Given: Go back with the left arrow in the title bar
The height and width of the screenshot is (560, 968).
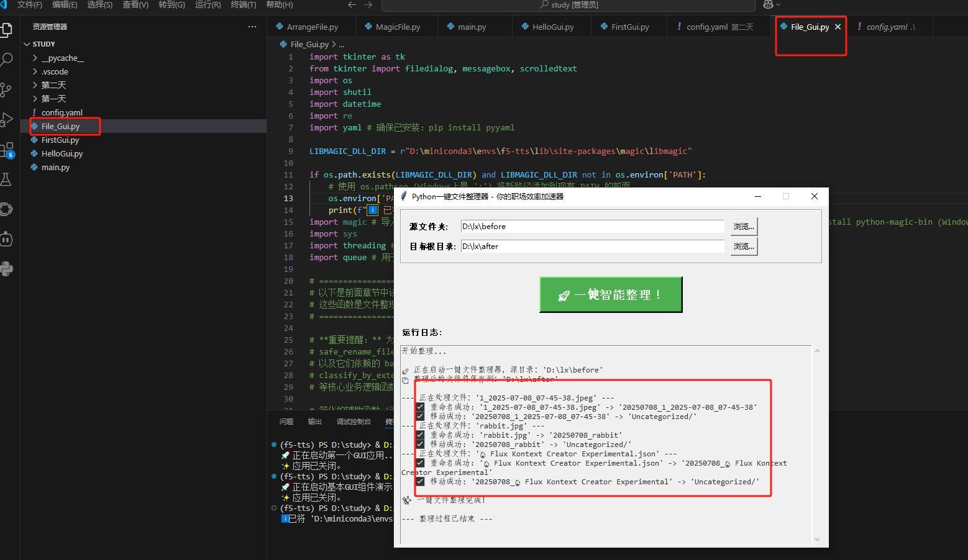Looking at the screenshot, I should (352, 4).
